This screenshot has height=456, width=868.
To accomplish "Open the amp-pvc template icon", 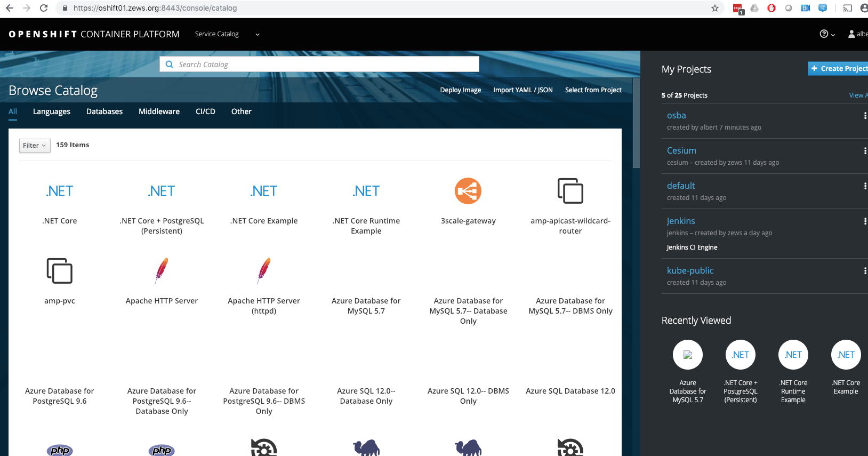I will coord(60,271).
